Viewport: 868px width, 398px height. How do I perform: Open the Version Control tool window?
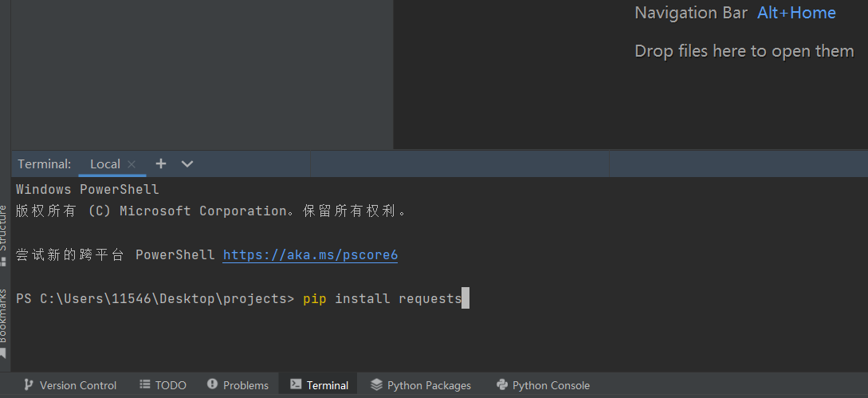[70, 385]
